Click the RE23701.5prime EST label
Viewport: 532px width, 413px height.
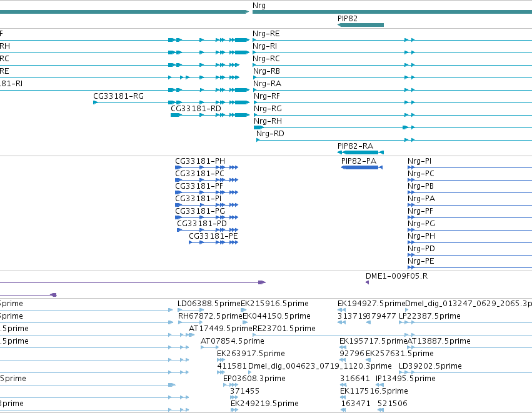tap(284, 329)
